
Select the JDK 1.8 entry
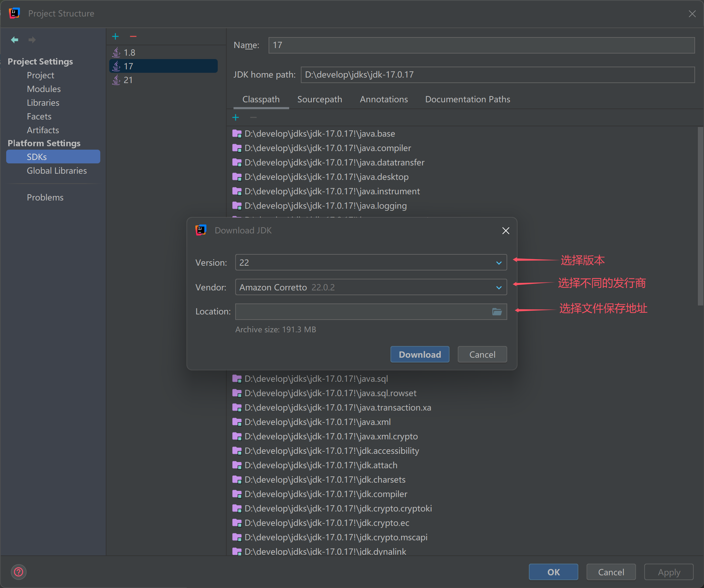click(129, 53)
